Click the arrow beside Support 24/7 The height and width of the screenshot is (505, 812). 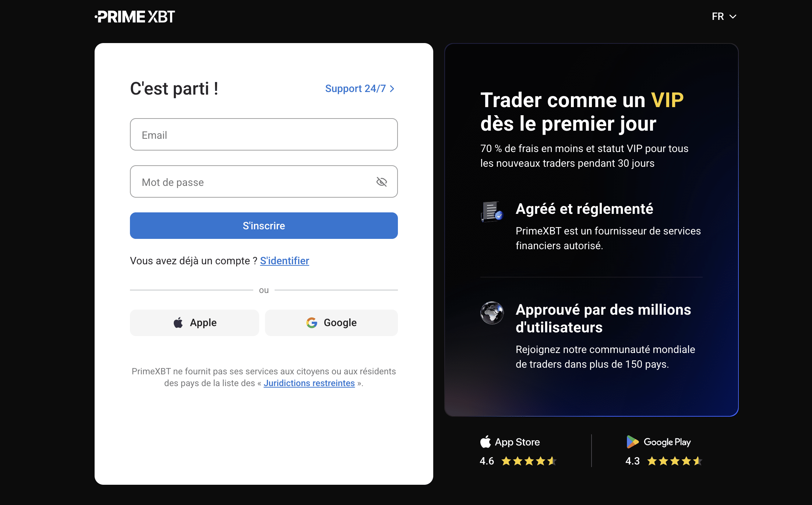392,89
